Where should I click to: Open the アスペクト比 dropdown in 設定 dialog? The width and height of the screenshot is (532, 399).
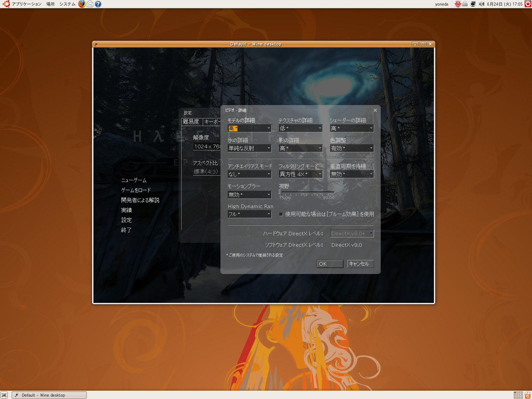[207, 172]
